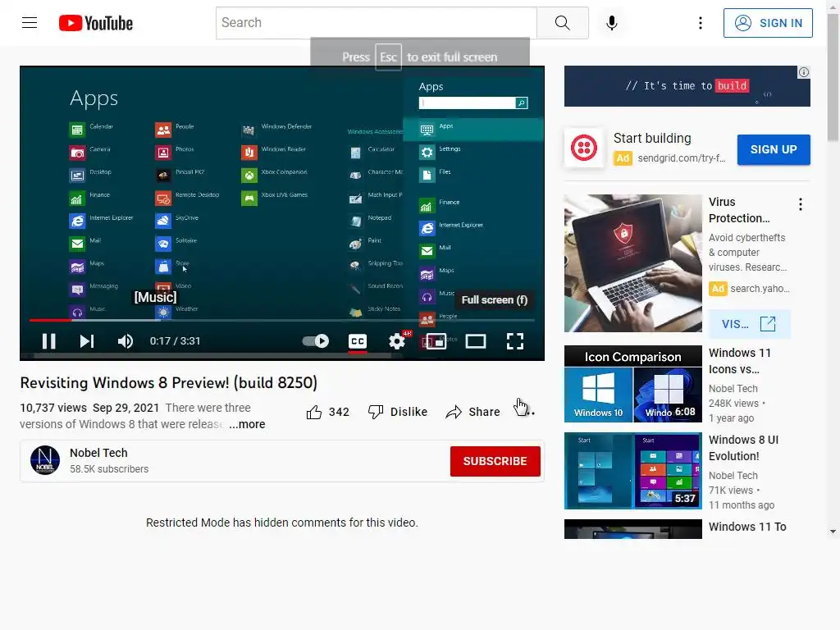Open the three-dot settings menu in header
This screenshot has width=840, height=630.
point(701,23)
